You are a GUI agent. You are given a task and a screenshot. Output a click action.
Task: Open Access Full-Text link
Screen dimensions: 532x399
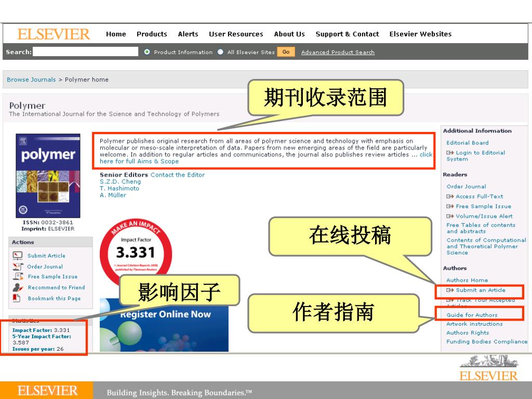pyautogui.click(x=480, y=196)
